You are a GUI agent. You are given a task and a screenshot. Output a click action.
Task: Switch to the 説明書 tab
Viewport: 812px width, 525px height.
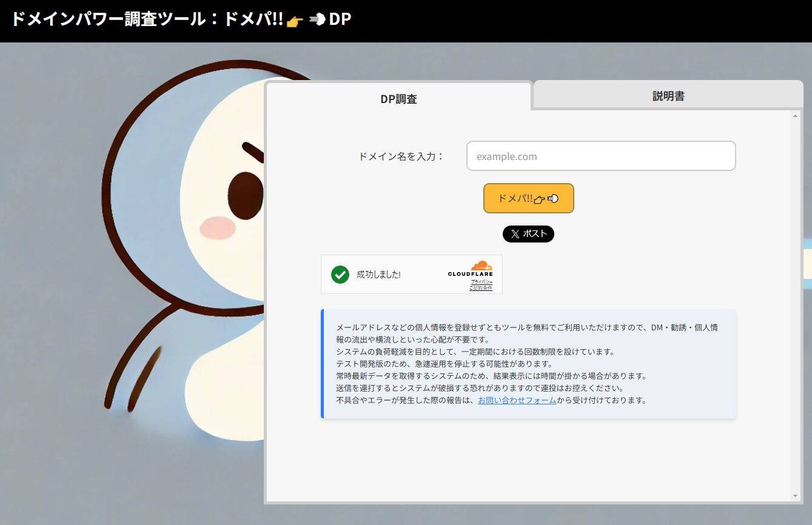pos(667,95)
